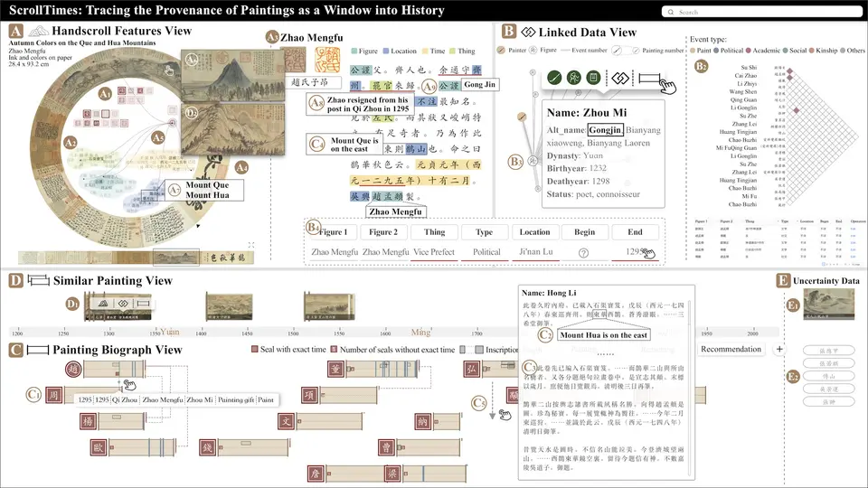The image size is (868, 488).
Task: Click the 'Vice Prefect' cell
Action: [x=434, y=252]
